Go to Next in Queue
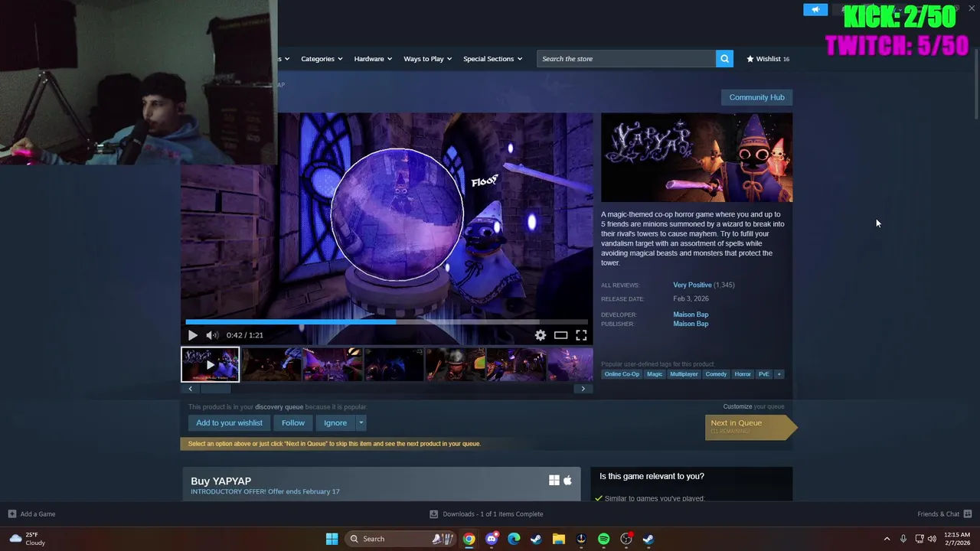 point(751,426)
